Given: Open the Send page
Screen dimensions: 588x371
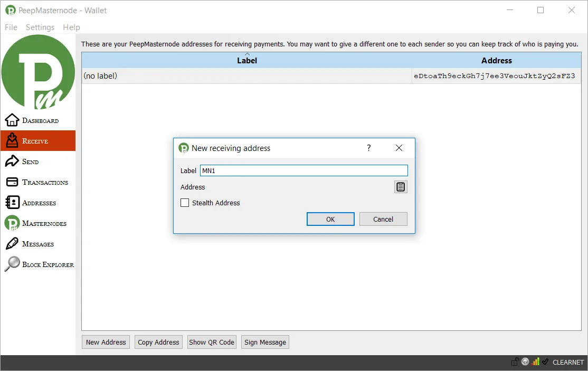Looking at the screenshot, I should 38,161.
